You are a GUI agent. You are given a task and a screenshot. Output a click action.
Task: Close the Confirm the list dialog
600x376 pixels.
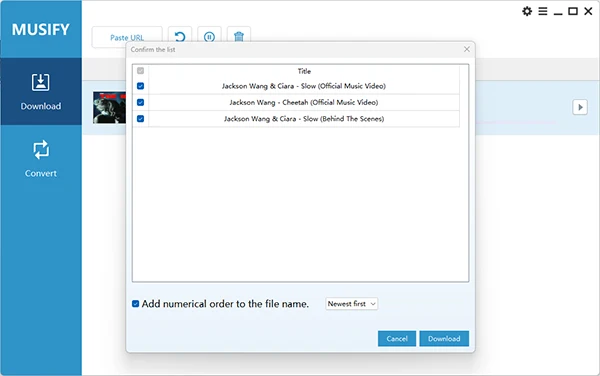pos(466,49)
